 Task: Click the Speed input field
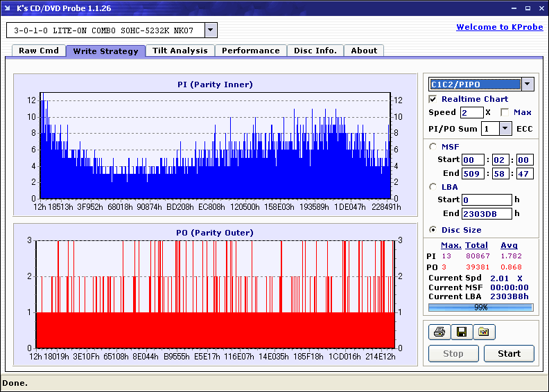(471, 112)
